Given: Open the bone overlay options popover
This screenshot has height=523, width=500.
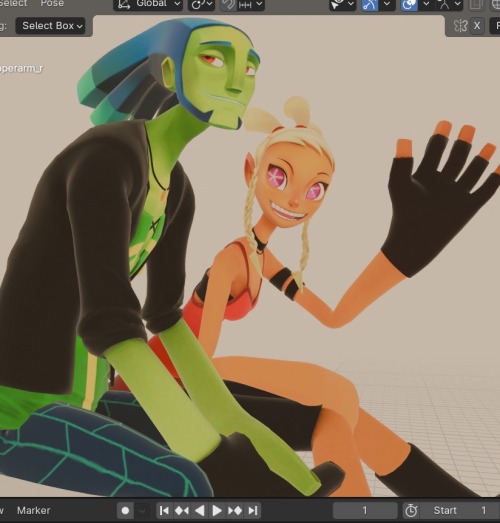Looking at the screenshot, I should pyautogui.click(x=449, y=4).
